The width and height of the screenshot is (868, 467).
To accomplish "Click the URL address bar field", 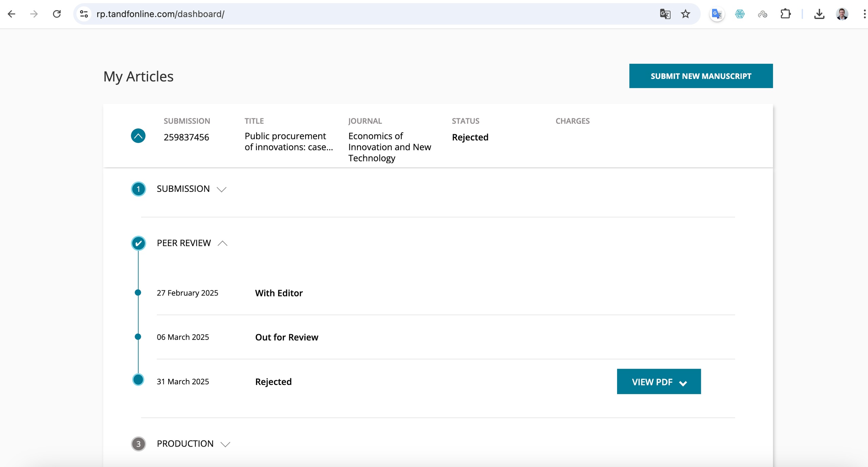I will [339, 14].
